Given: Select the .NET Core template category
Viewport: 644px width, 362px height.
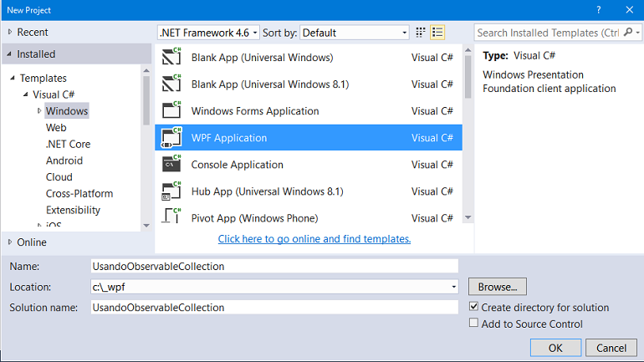Looking at the screenshot, I should tap(68, 144).
